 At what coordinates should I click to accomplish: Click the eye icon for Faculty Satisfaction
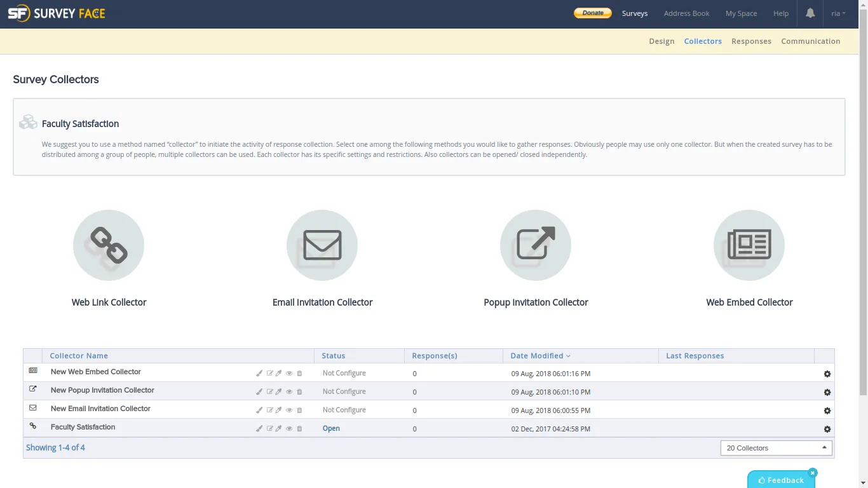pos(289,429)
